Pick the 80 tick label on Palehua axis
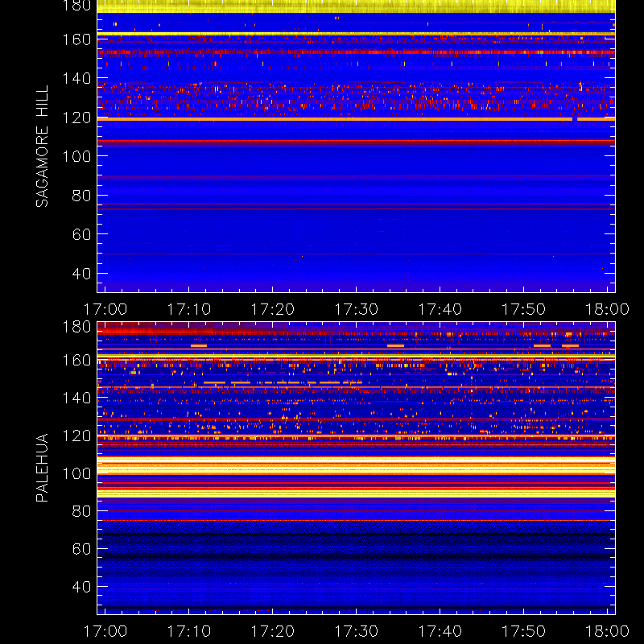Image resolution: width=644 pixels, height=644 pixels. click(x=81, y=511)
